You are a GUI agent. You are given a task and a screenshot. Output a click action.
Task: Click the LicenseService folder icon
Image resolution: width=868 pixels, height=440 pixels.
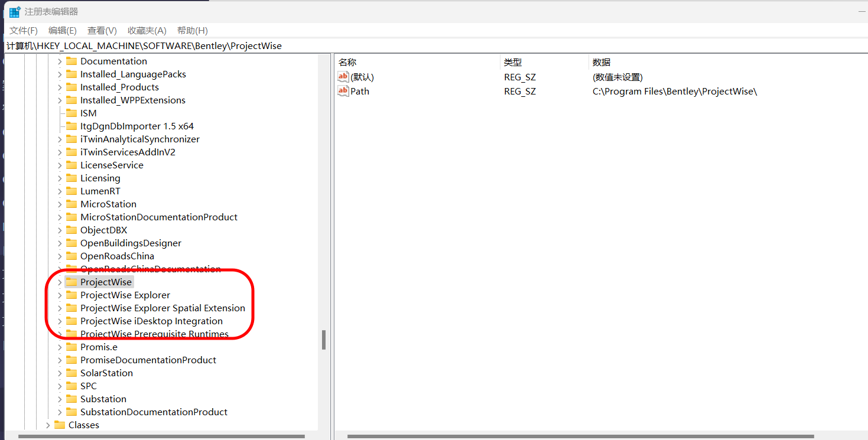point(71,165)
